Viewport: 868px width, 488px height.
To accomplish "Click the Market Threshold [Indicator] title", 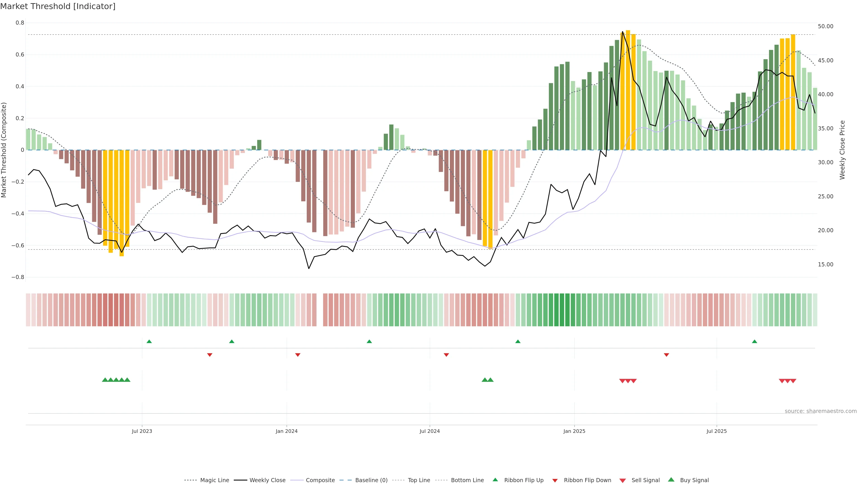I will coord(58,6).
